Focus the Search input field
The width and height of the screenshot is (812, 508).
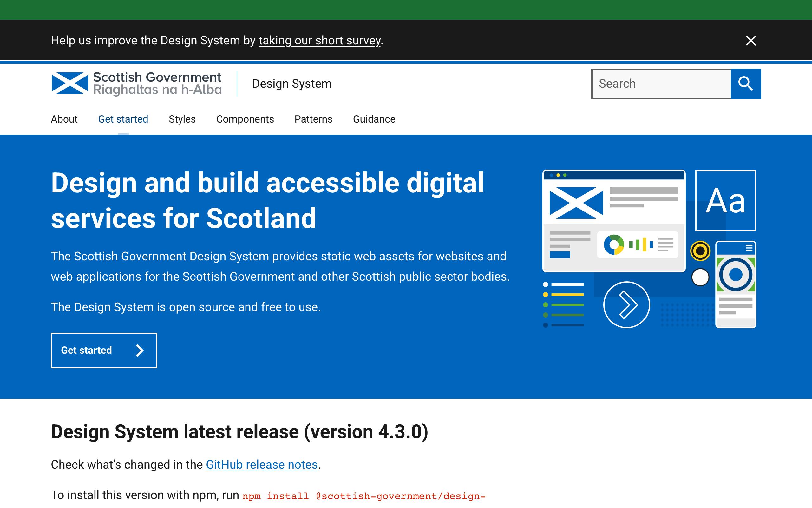coord(661,84)
